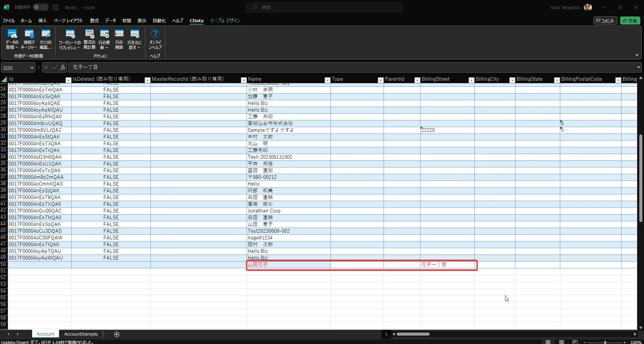The height and width of the screenshot is (344, 644).
Task: Switch to Page Break Preview view
Action: tap(575, 342)
